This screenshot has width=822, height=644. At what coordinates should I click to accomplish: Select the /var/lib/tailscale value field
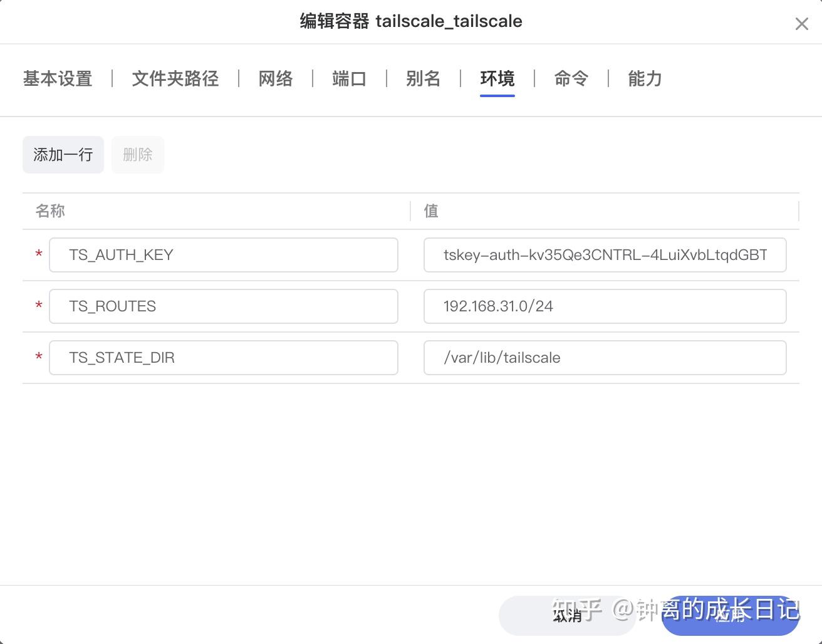[605, 358]
